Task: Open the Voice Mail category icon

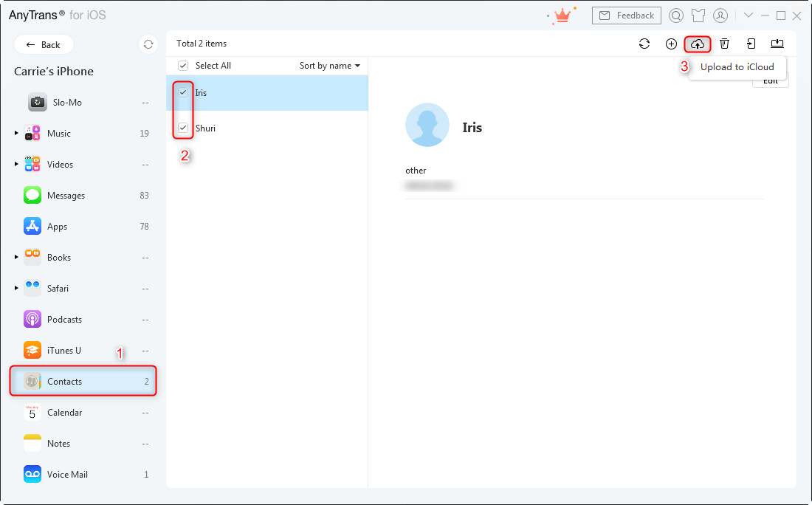Action: [x=32, y=475]
